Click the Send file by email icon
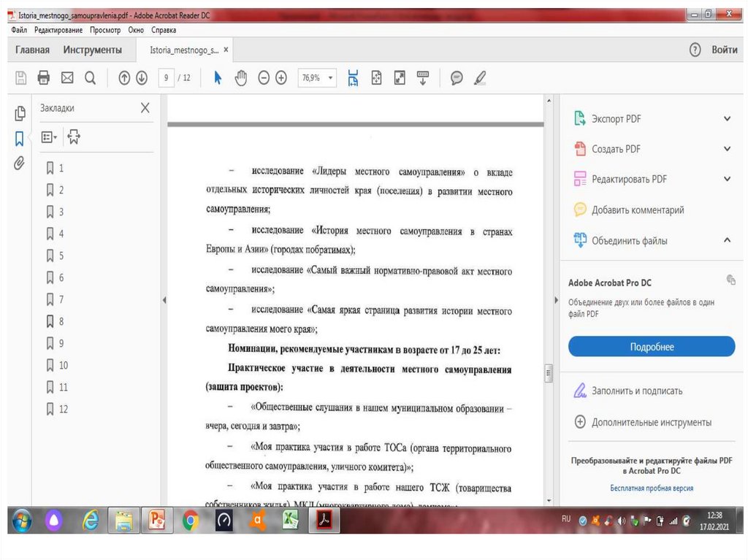The height and width of the screenshot is (560, 748). click(x=67, y=77)
